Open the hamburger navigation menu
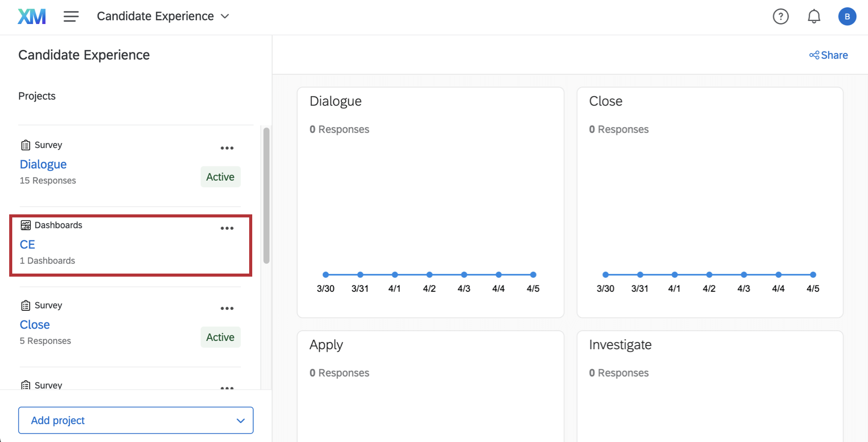Screen dimensions: 868x442 pyautogui.click(x=71, y=16)
